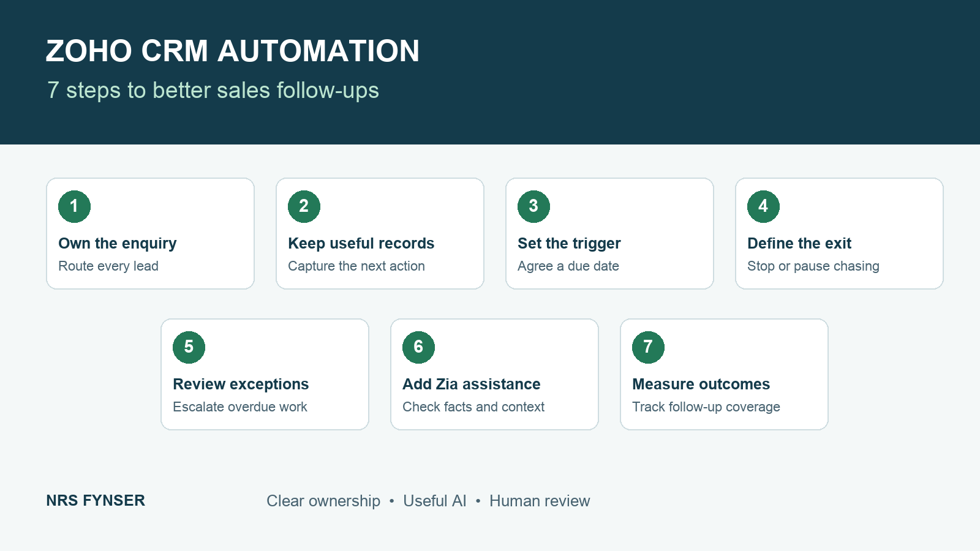Screen dimensions: 980x551
Task: Click 'Useful AI' in the footer
Action: 435,501
